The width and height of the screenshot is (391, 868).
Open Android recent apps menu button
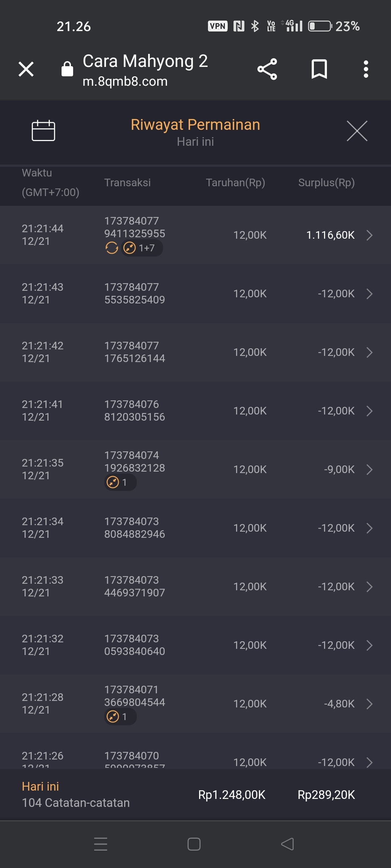tap(101, 844)
